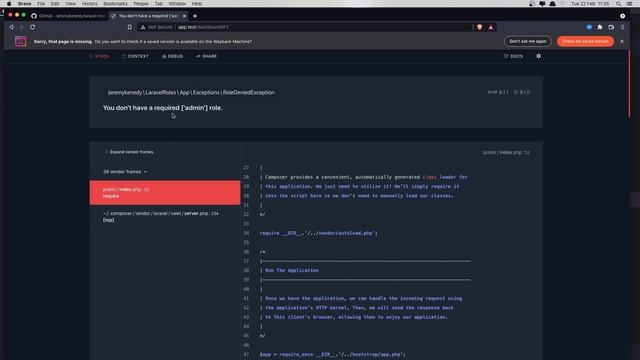Open the DEBUG tab
This screenshot has height=360, width=640.
pyautogui.click(x=173, y=56)
